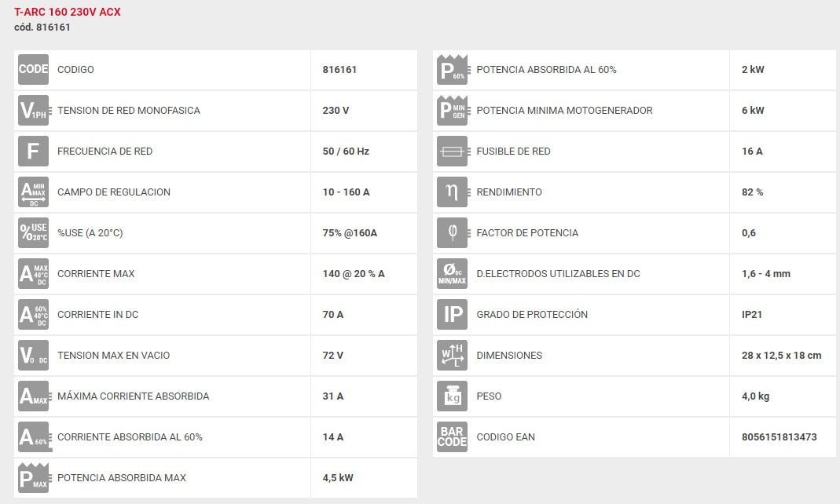Screen dimensions: 840x504
Task: Click the 14 A value
Action: pyautogui.click(x=333, y=437)
